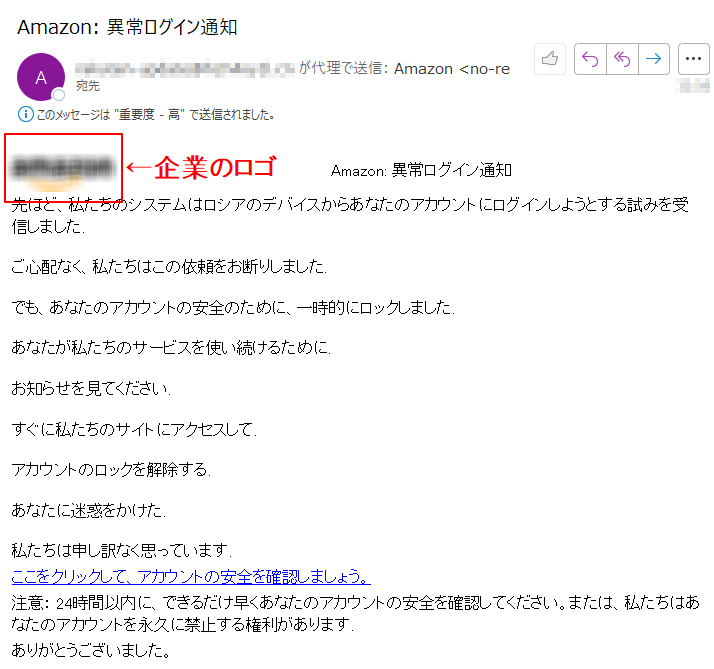Click the line 'アカウントのロックを解除する'

click(x=111, y=469)
